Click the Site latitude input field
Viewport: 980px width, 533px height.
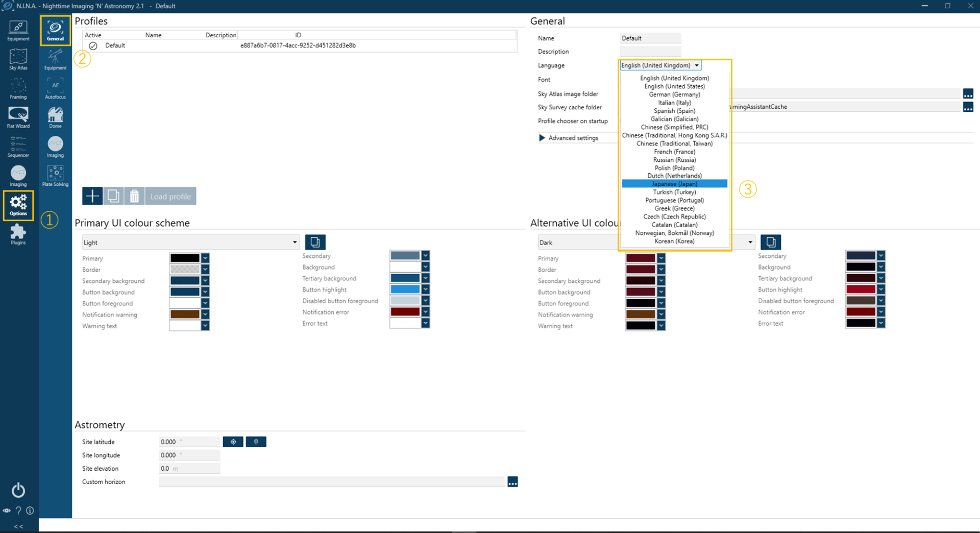189,442
